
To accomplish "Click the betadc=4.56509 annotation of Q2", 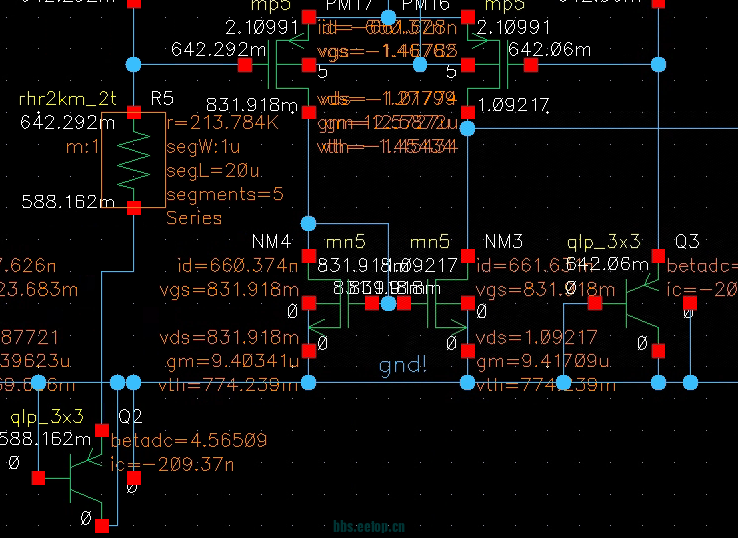I will point(189,440).
